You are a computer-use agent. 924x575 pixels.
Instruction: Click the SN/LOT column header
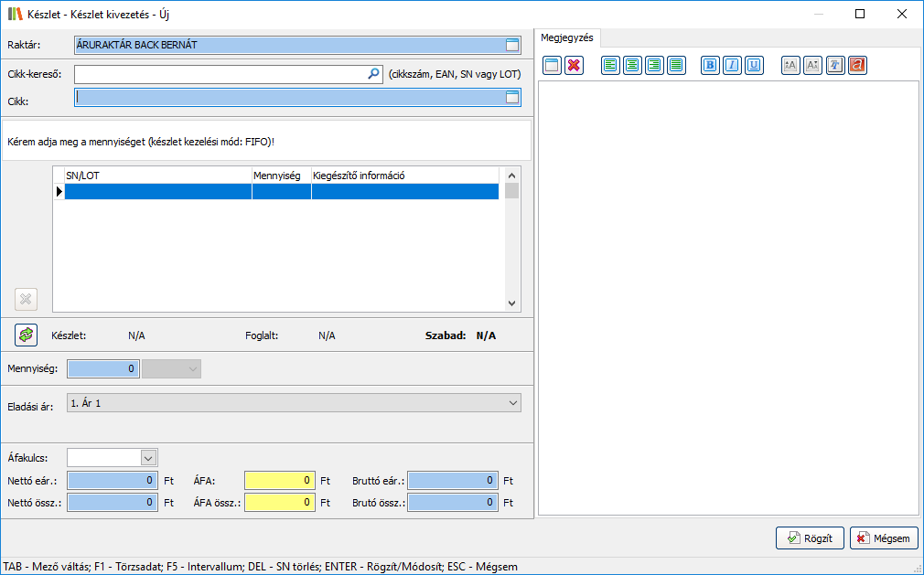pyautogui.click(x=157, y=175)
